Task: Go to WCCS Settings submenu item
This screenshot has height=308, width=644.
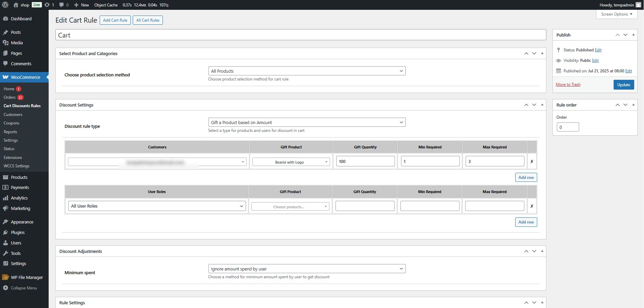Action: (17, 166)
